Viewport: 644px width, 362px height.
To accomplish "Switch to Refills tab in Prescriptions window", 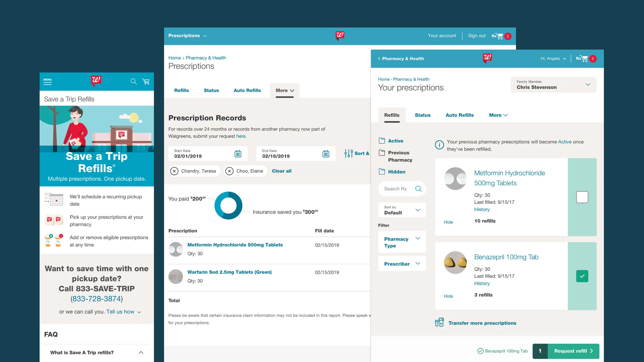I will click(x=181, y=90).
